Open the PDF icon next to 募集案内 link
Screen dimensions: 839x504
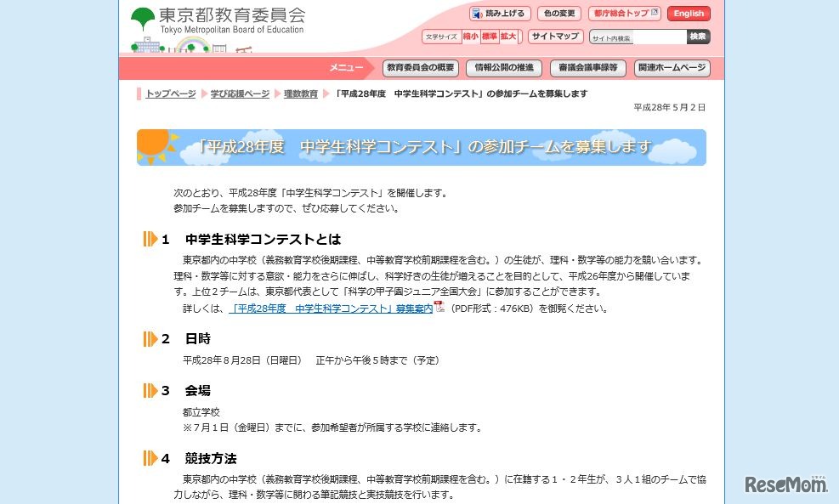click(x=439, y=307)
